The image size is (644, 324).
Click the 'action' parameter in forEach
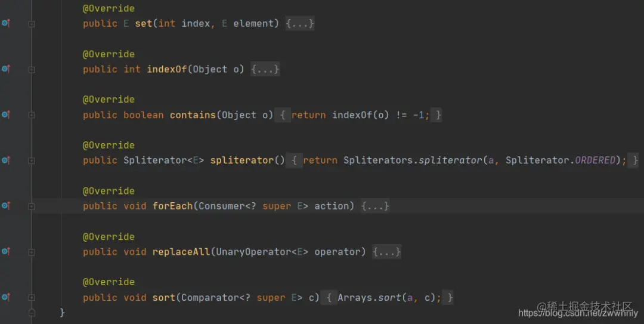tap(332, 206)
